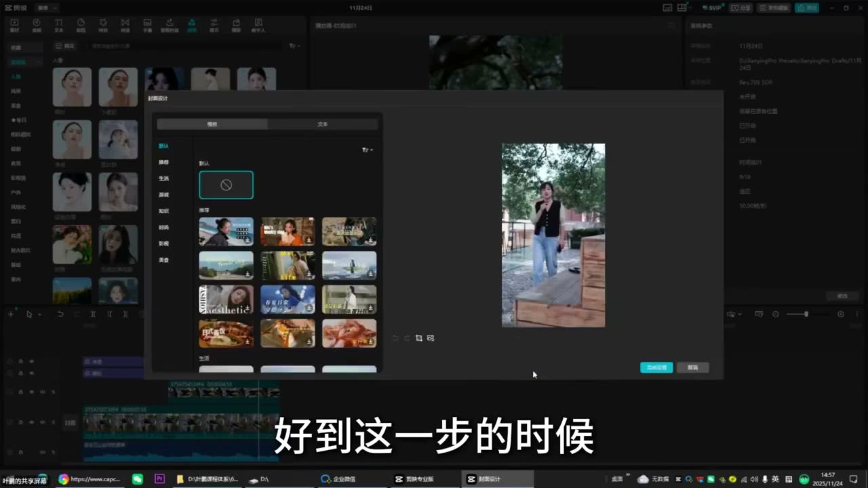
Task: Click the replace-image icon beside crop icon
Action: pos(430,338)
